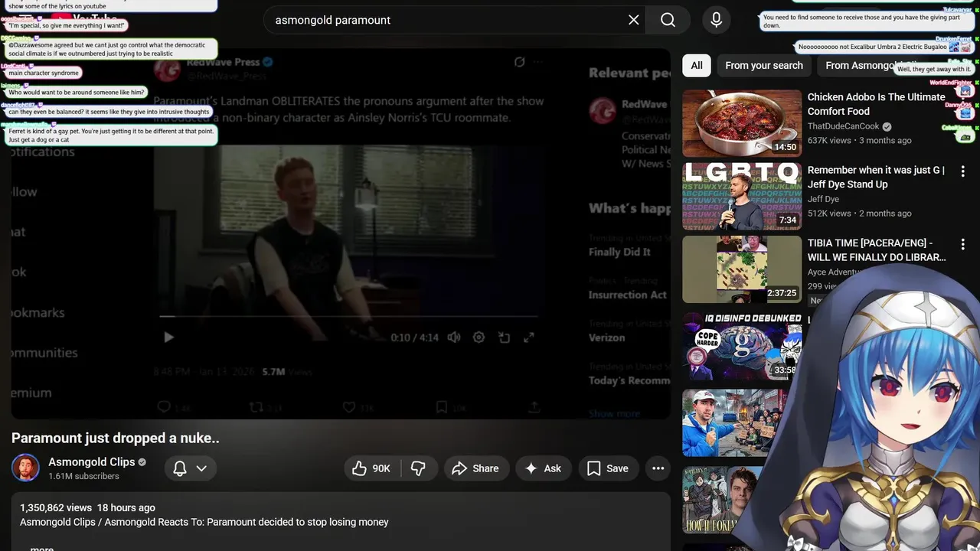
Task: Open the 'Verizon' trending topic
Action: [x=607, y=337]
